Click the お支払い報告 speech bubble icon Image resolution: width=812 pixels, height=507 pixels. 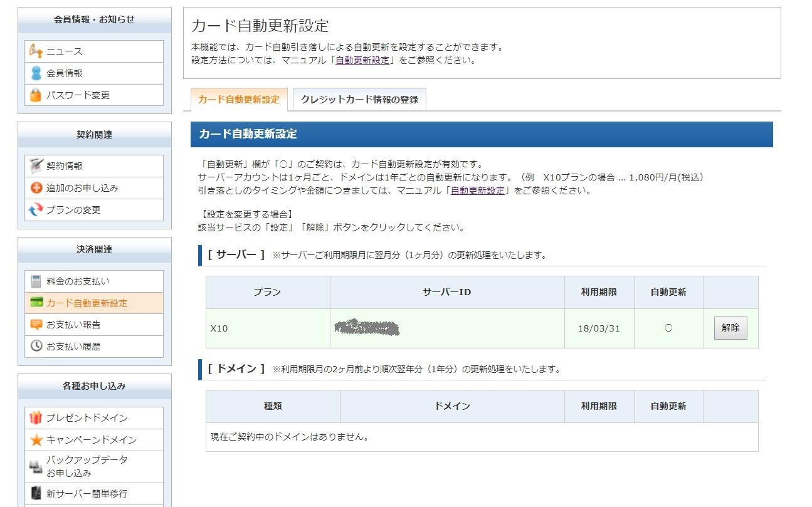coord(36,325)
